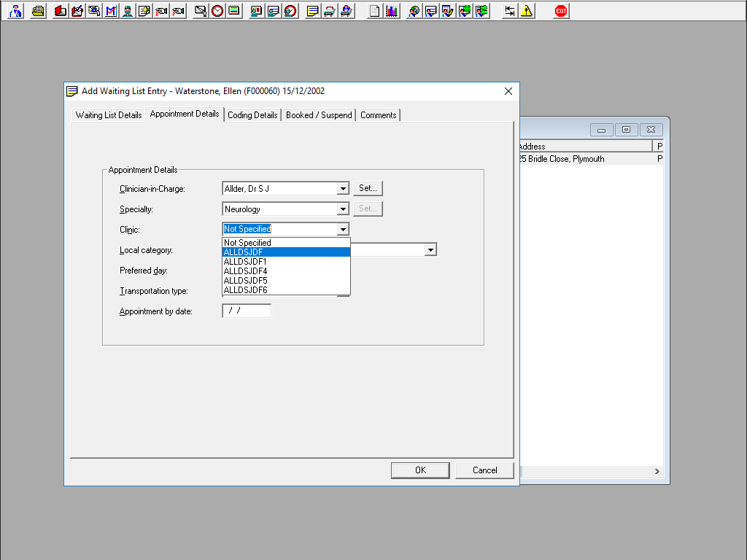747x560 pixels.
Task: Select the plain red book toolbar icon
Action: pos(60,11)
